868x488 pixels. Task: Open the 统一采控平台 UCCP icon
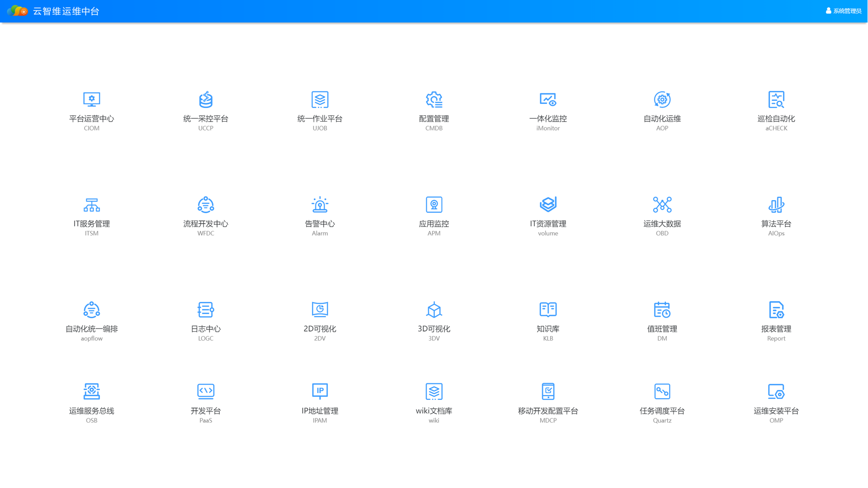click(x=206, y=99)
